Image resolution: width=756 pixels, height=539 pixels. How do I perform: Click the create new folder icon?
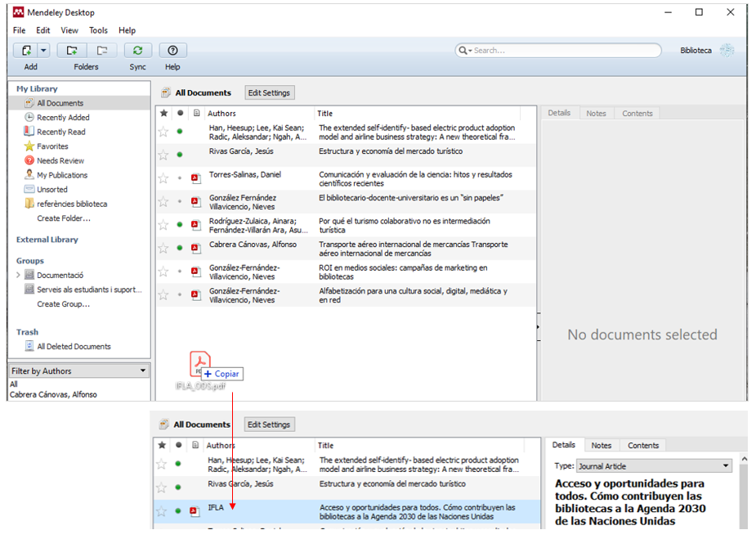point(72,50)
